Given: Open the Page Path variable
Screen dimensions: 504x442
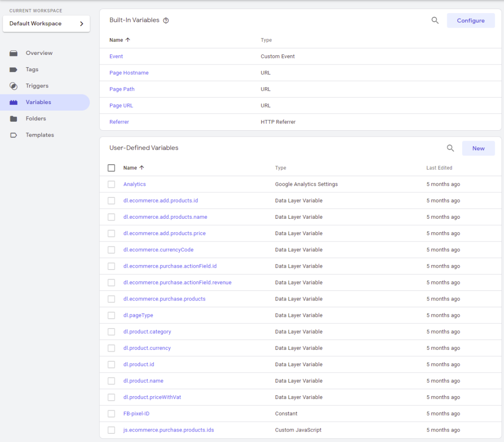Looking at the screenshot, I should pyautogui.click(x=122, y=89).
